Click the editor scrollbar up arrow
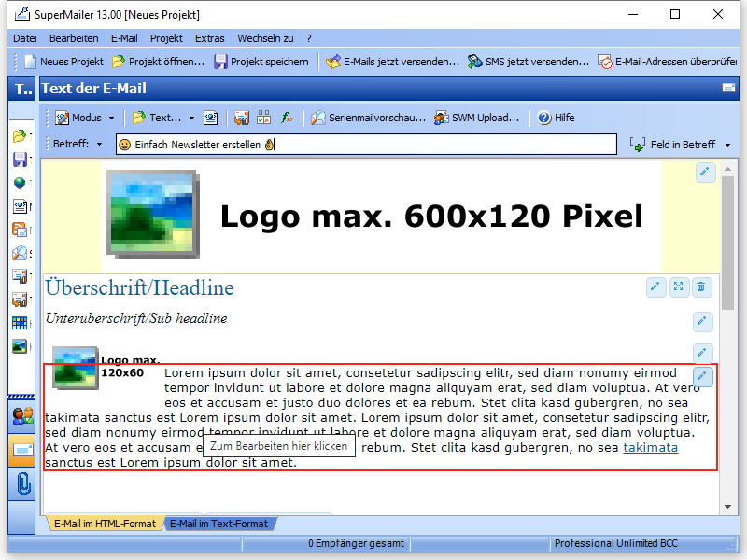This screenshot has width=747, height=560. (x=727, y=169)
